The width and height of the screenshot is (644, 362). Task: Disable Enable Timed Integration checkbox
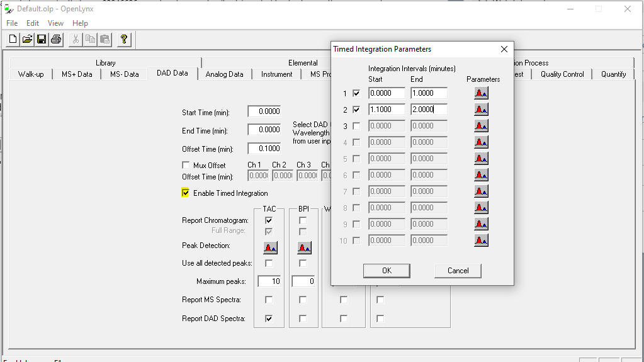(186, 193)
